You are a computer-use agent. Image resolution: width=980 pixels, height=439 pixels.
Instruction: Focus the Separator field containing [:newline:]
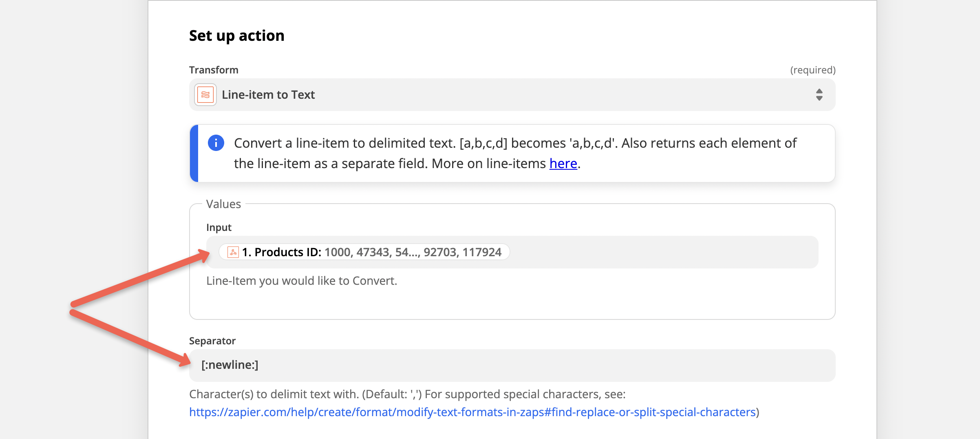512,365
